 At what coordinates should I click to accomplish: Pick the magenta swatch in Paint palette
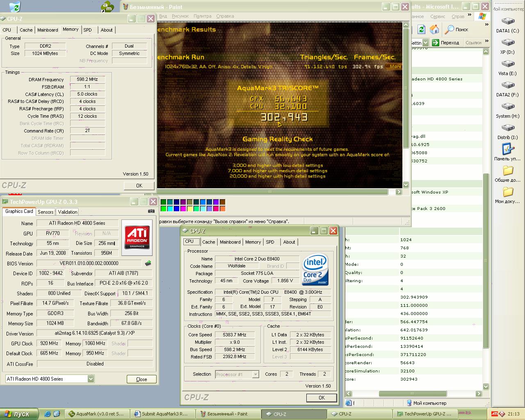pos(183,208)
